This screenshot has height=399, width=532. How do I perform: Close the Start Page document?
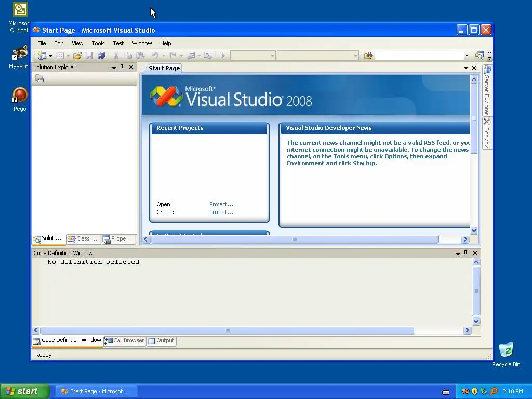tap(474, 68)
